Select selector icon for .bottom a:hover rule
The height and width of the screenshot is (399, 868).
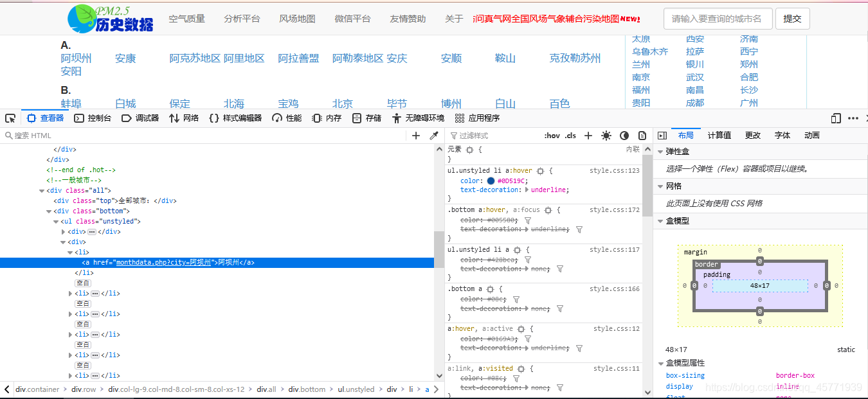pyautogui.click(x=548, y=210)
